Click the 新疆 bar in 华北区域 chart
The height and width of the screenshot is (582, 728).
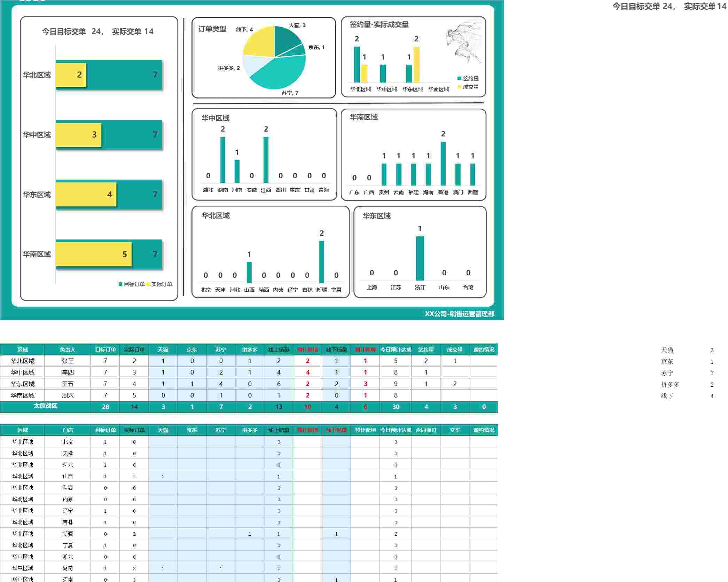(321, 262)
